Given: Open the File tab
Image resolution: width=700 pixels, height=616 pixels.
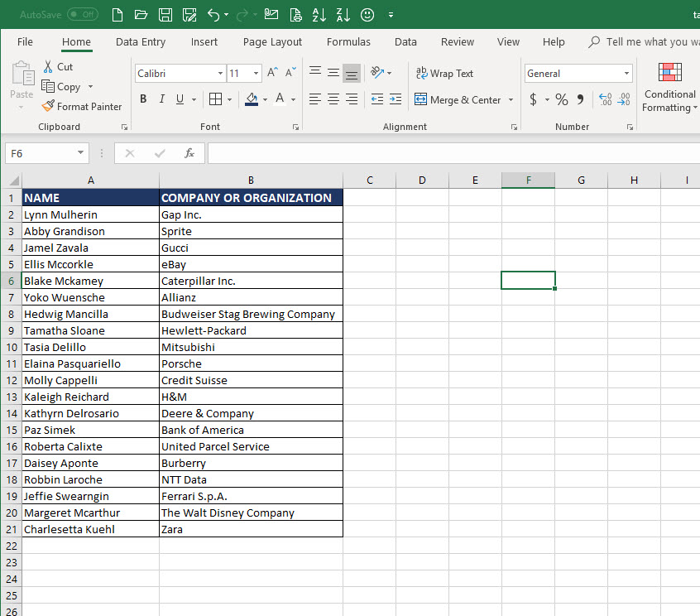Looking at the screenshot, I should (x=25, y=42).
